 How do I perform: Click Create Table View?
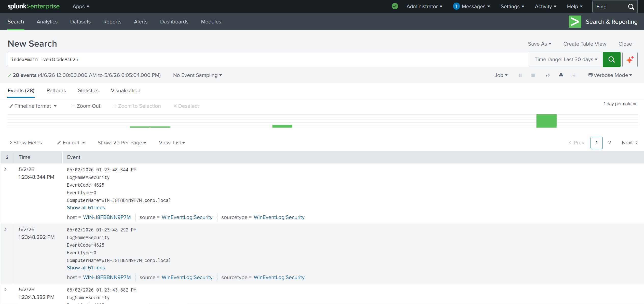point(585,44)
